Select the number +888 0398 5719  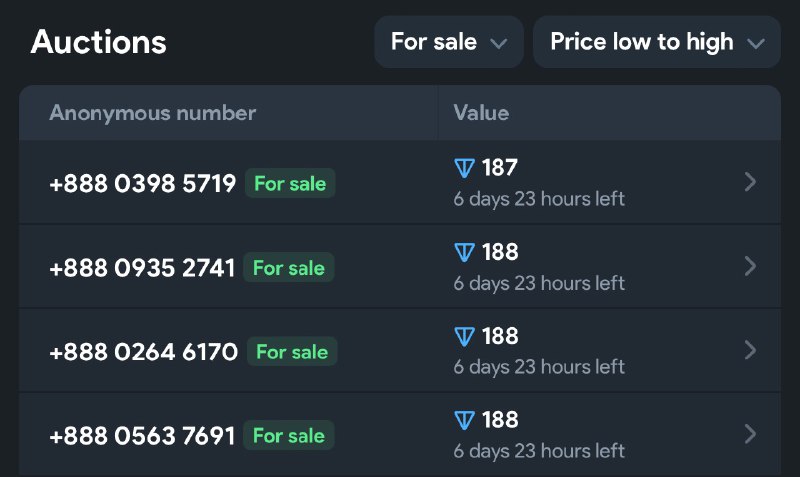click(143, 184)
